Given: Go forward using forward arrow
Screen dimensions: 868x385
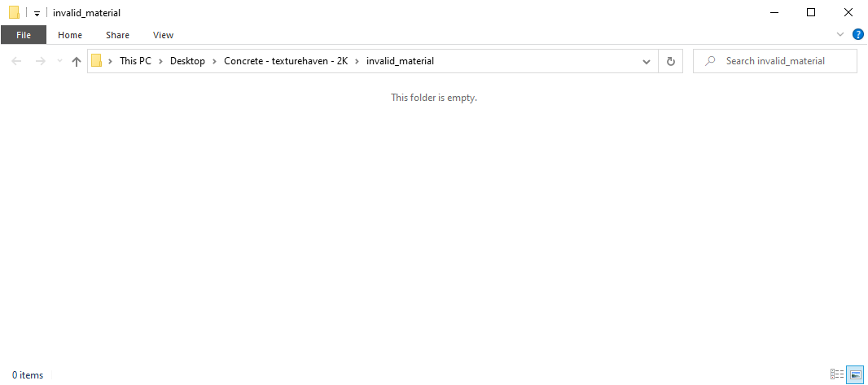Looking at the screenshot, I should 40,61.
